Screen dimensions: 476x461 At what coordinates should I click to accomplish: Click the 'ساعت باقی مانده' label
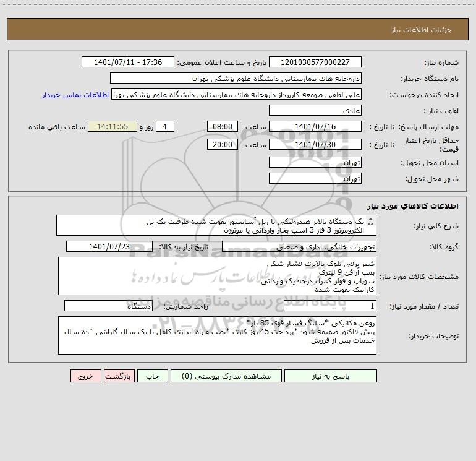[57, 127]
